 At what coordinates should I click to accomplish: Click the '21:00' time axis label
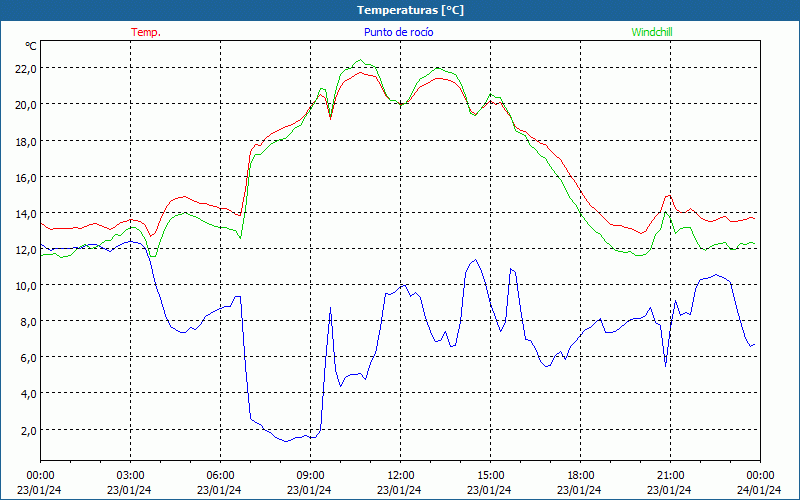point(670,476)
